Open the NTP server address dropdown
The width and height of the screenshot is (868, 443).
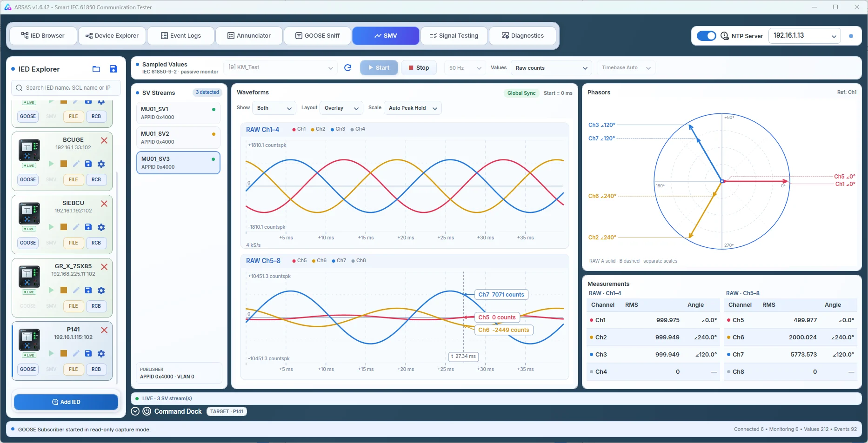tap(804, 36)
